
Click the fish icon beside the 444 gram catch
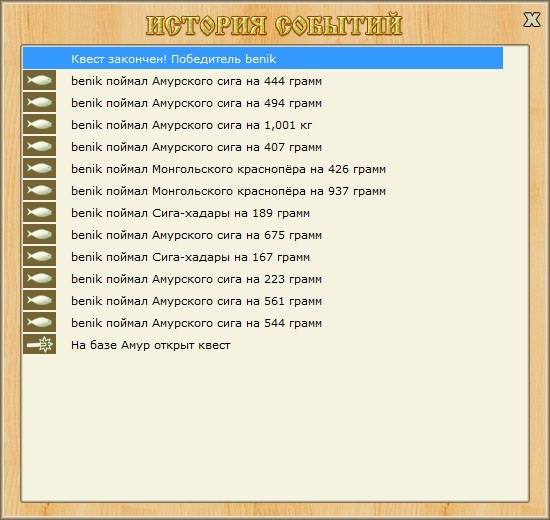[x=39, y=80]
